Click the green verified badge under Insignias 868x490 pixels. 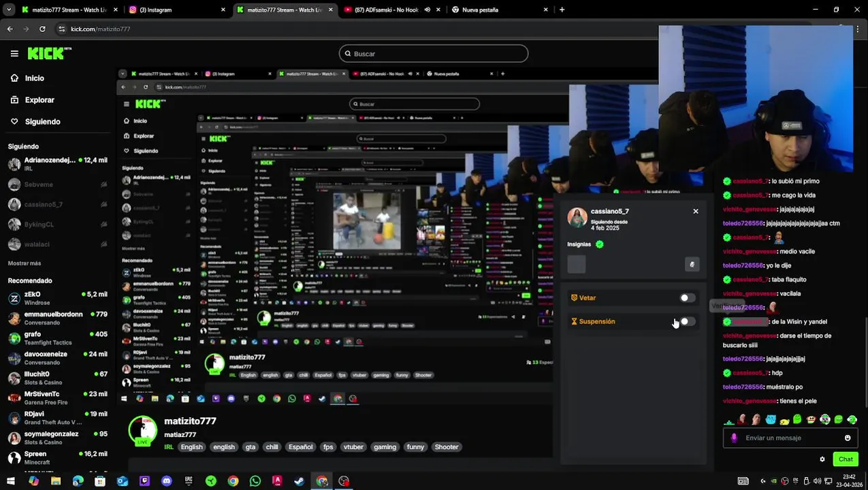pyautogui.click(x=599, y=244)
